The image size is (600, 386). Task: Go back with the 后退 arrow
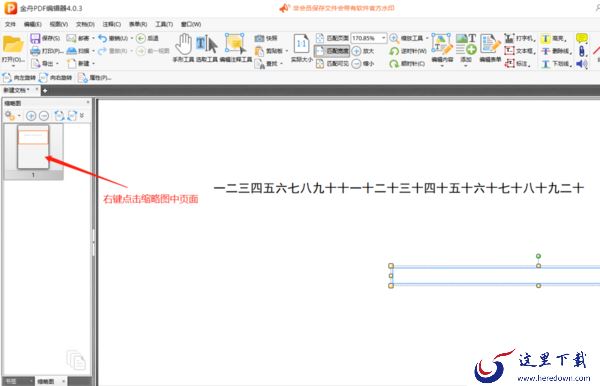point(147,38)
